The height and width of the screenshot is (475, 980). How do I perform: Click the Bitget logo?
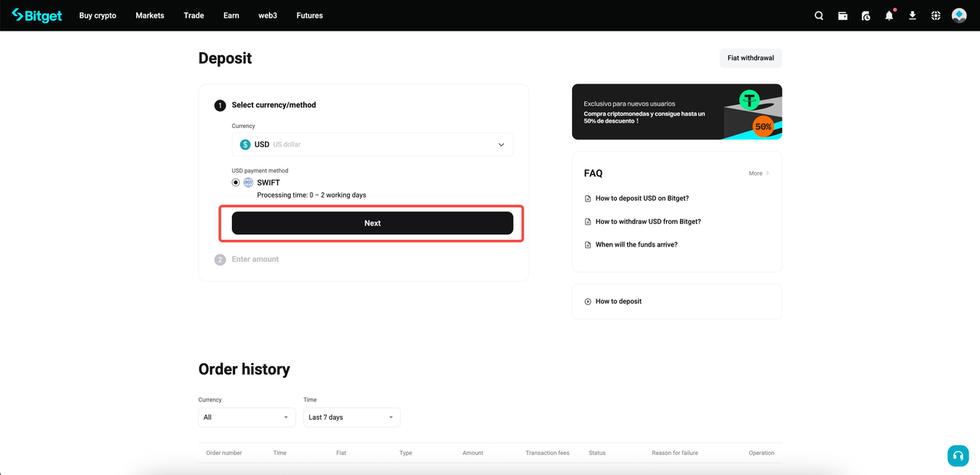[36, 15]
